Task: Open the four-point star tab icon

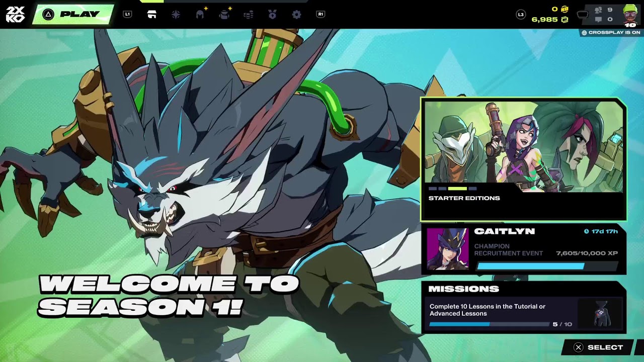Action: coord(176,14)
